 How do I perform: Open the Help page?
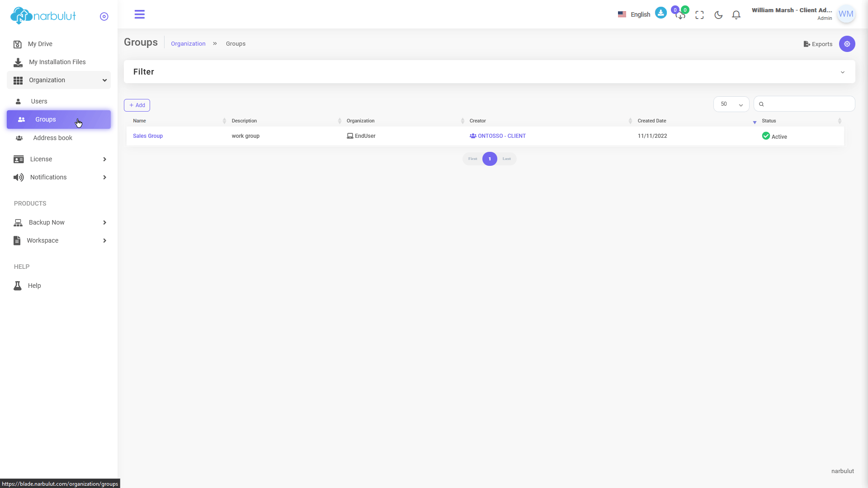tap(59, 286)
